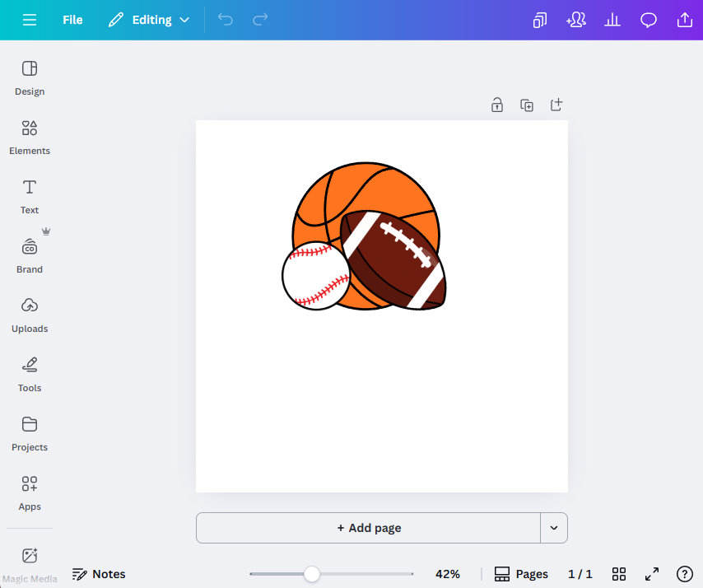
Task: Click the Brand crown premium badge
Action: (46, 231)
